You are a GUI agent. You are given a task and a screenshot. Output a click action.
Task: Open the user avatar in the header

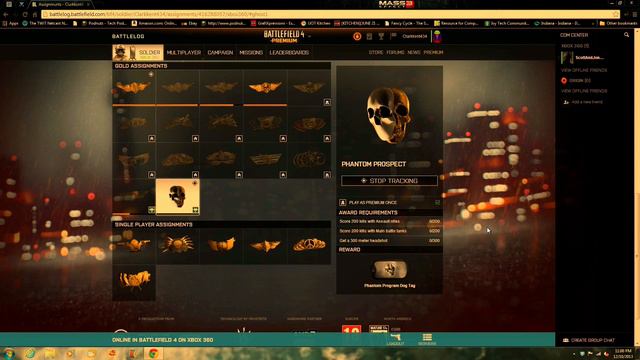tap(437, 36)
